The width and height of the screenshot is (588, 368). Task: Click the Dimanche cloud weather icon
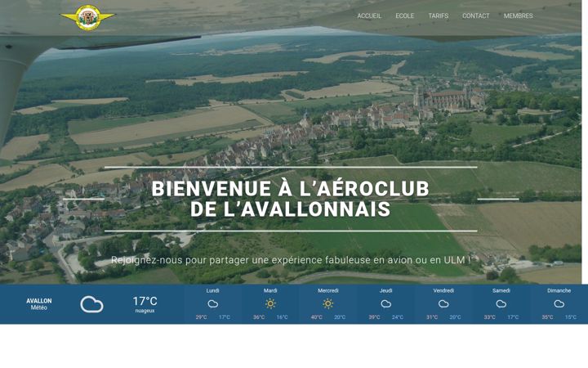pyautogui.click(x=559, y=303)
